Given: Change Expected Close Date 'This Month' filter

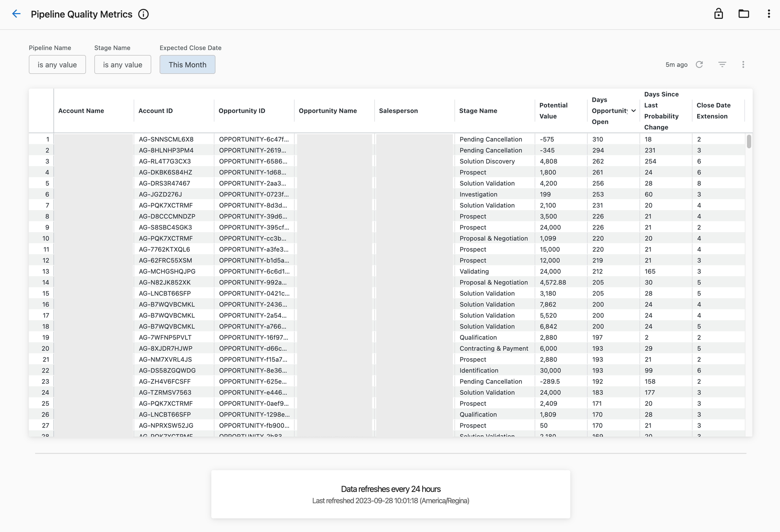Looking at the screenshot, I should pos(187,65).
